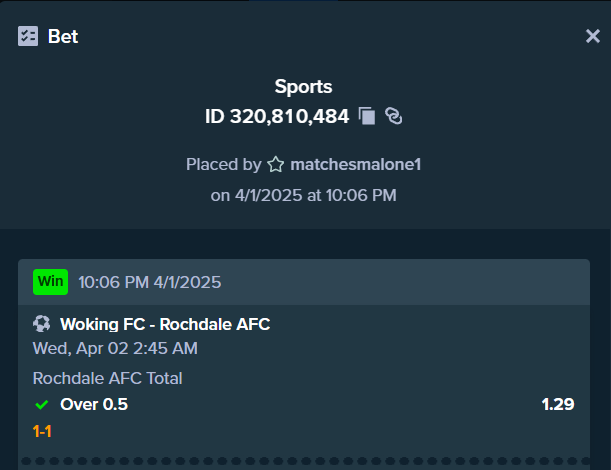Screen dimensions: 611x470
Task: Click the Rochdale AFC Total market label
Action: (108, 378)
